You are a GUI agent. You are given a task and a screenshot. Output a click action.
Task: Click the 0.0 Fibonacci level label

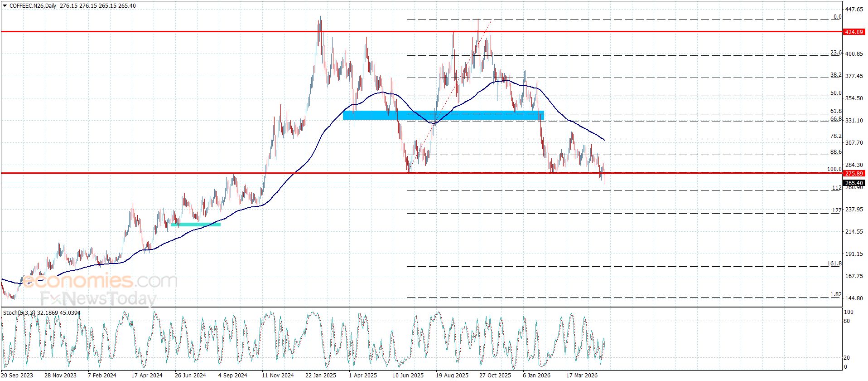coord(837,17)
